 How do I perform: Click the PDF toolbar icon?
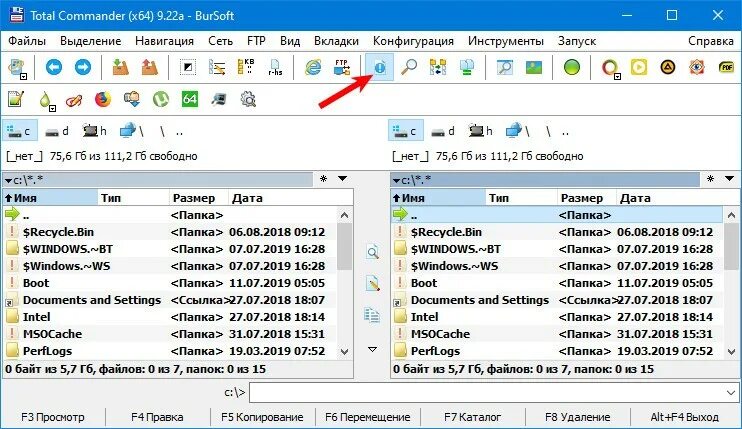(x=726, y=67)
